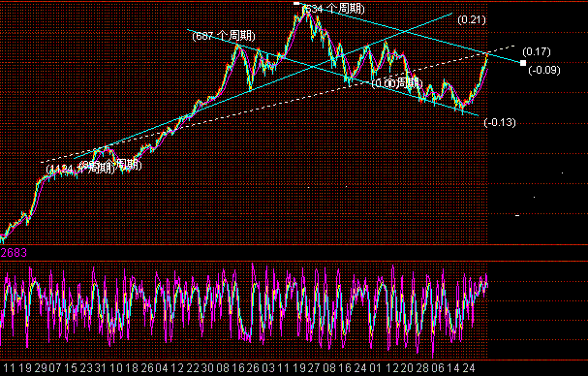Select the (687 个周期) trendline label
588x376 pixels.
tap(224, 36)
